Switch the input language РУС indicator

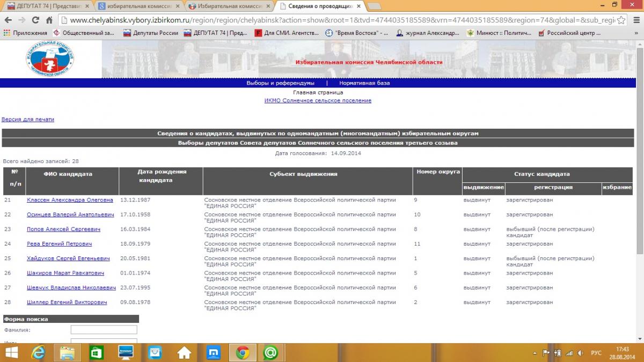coord(596,353)
